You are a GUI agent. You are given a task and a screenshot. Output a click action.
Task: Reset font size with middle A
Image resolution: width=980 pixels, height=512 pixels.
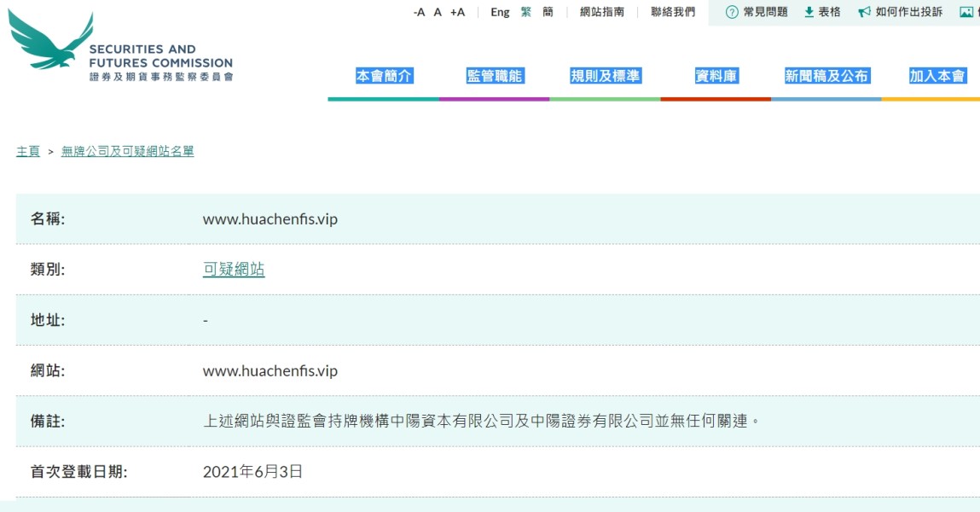pos(438,12)
